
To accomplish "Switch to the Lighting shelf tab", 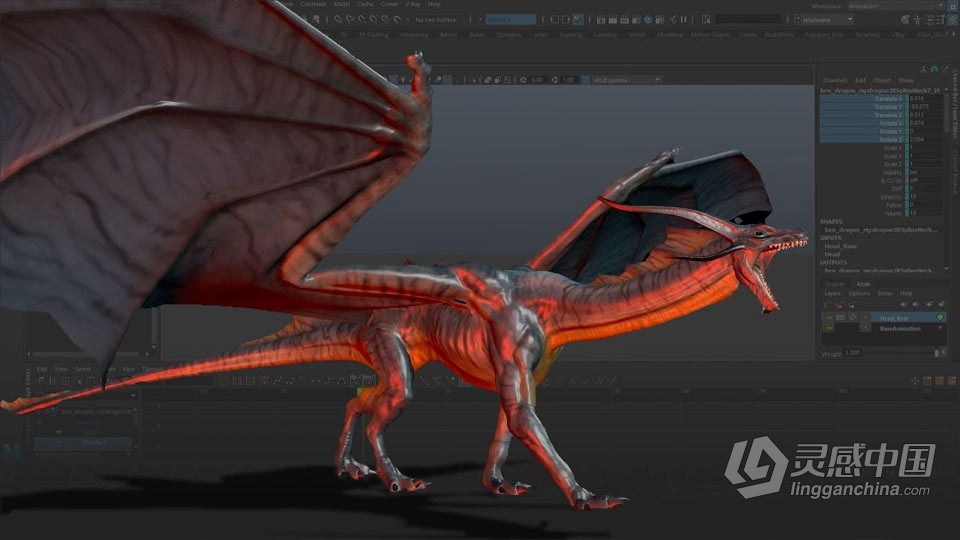I will [571, 35].
